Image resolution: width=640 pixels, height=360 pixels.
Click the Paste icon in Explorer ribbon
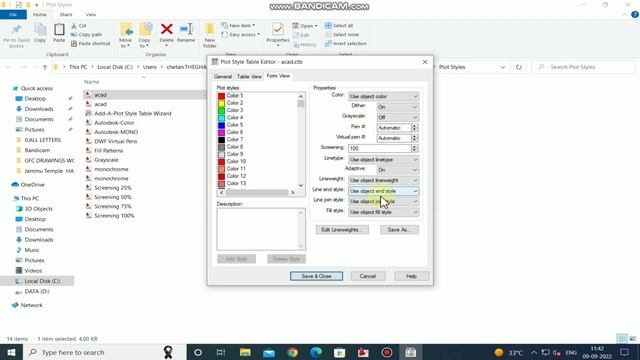[x=59, y=30]
